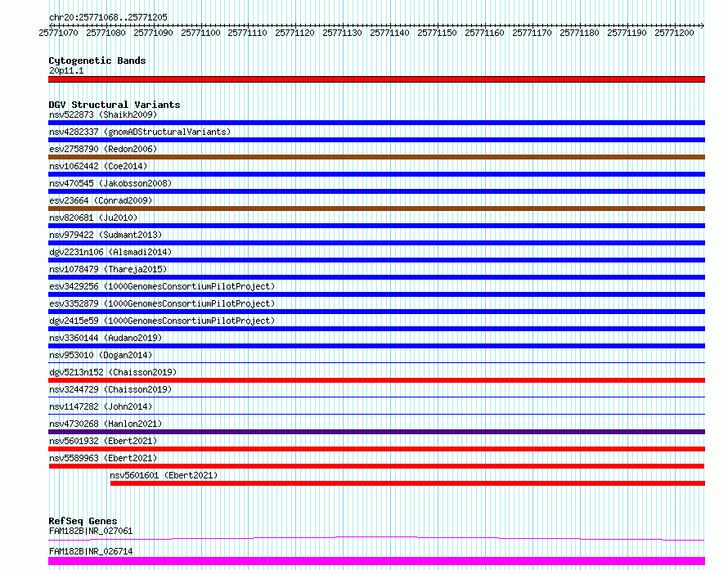Viewport: 728px width, 570px height.
Task: Click the chr20:25771068..25771205 region label
Action: point(108,17)
